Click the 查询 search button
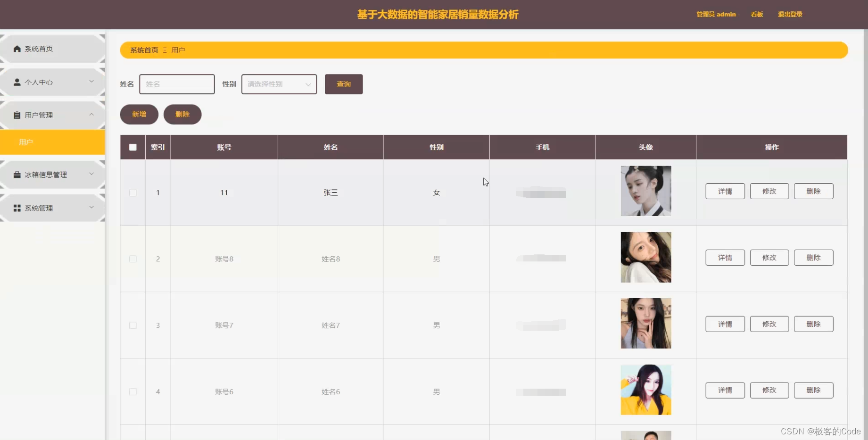The image size is (868, 440). pyautogui.click(x=344, y=84)
